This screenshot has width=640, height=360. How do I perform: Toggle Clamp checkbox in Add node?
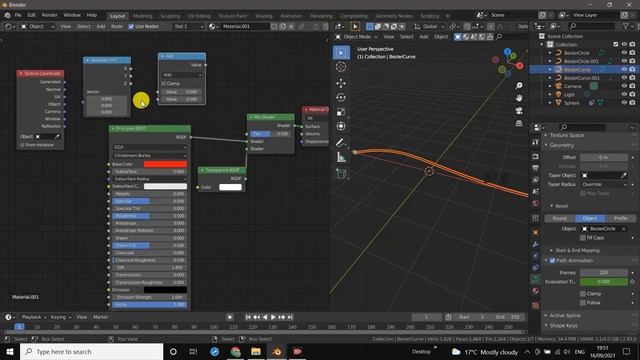tap(164, 83)
